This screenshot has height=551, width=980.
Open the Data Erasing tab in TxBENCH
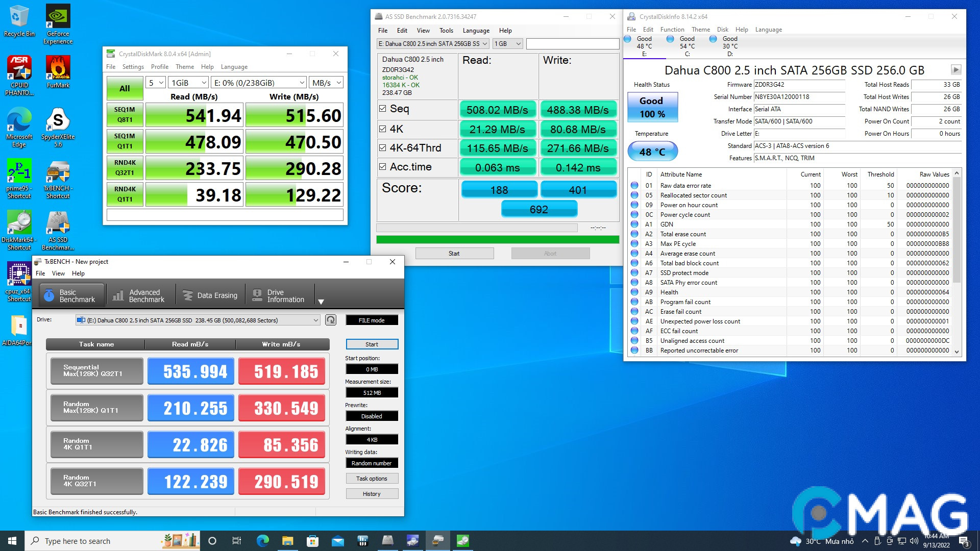point(210,295)
